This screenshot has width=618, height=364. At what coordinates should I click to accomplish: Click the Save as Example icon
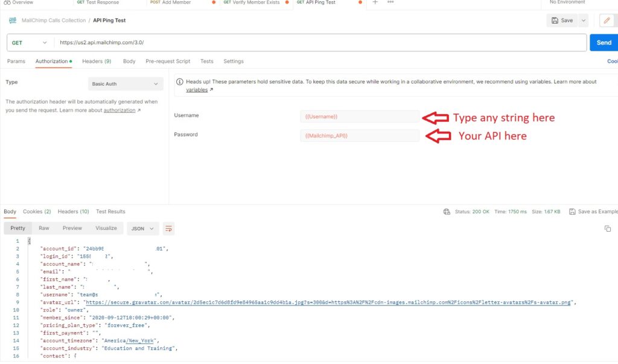tap(572, 212)
